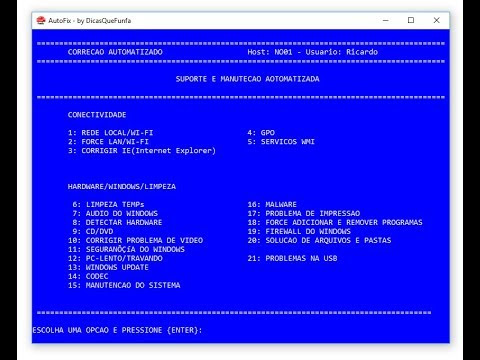Screen dimensions: 480x360
Task: Maximize the AutoFix window
Action: (411, 20)
